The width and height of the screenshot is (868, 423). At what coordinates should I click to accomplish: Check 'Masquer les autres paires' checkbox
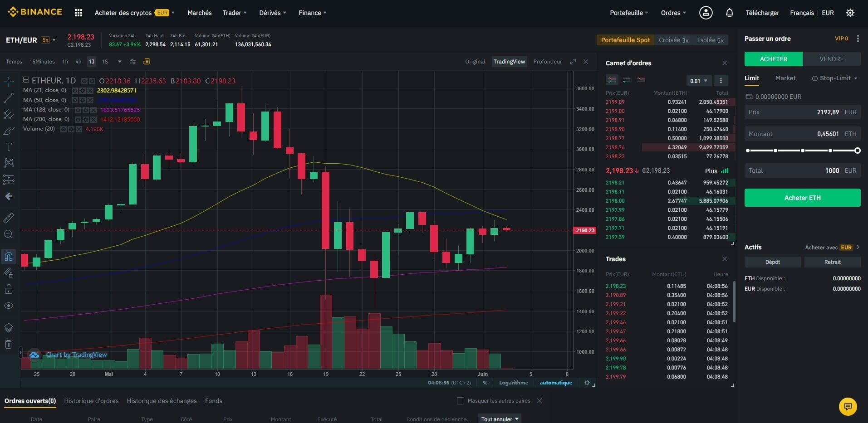point(461,401)
